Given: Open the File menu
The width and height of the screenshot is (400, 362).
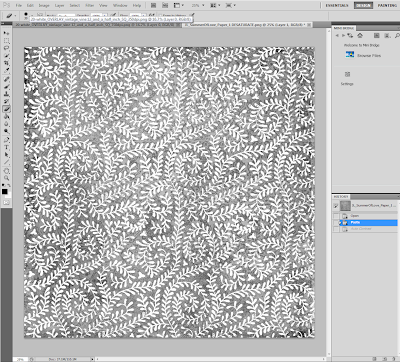Looking at the screenshot, I should (x=19, y=6).
